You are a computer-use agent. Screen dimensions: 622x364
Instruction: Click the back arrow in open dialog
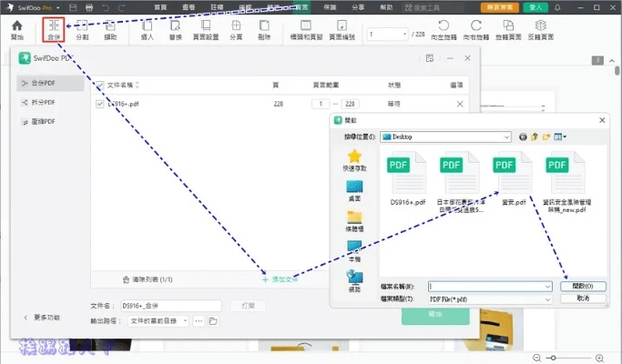(x=523, y=136)
